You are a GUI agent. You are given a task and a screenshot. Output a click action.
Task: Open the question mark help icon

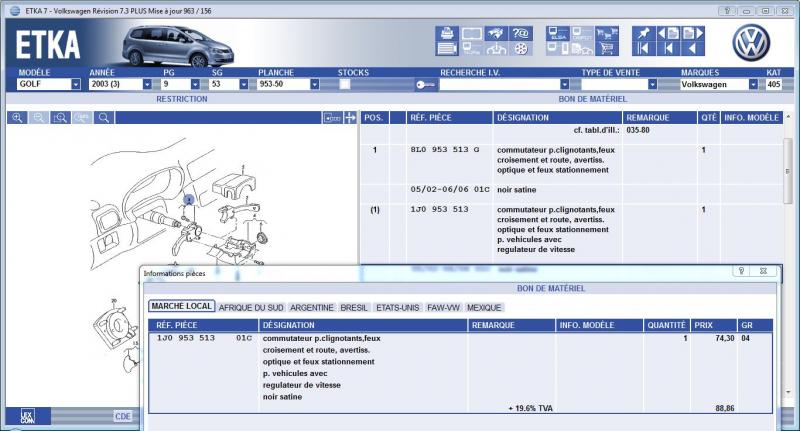coord(521,34)
